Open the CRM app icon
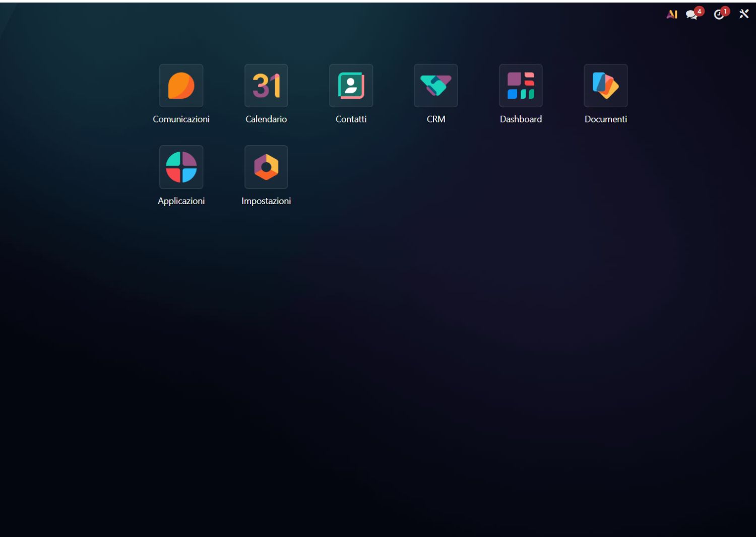This screenshot has height=537, width=756. [x=436, y=86]
